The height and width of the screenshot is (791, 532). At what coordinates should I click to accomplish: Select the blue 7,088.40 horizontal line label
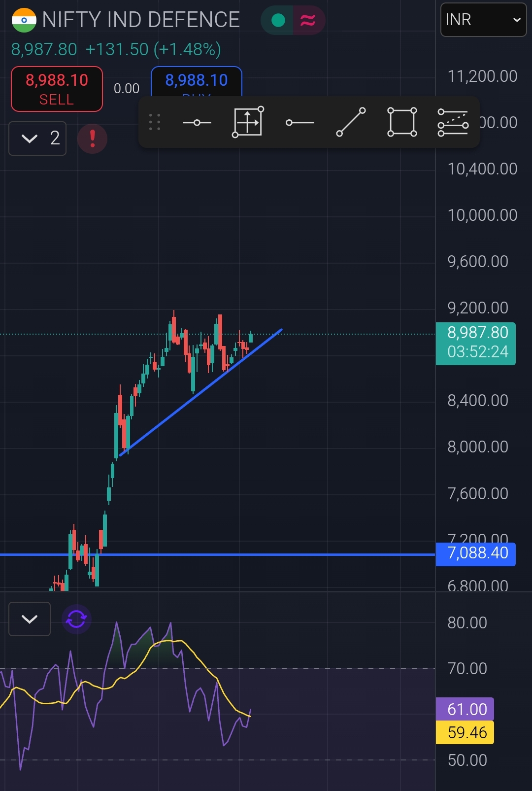point(476,553)
